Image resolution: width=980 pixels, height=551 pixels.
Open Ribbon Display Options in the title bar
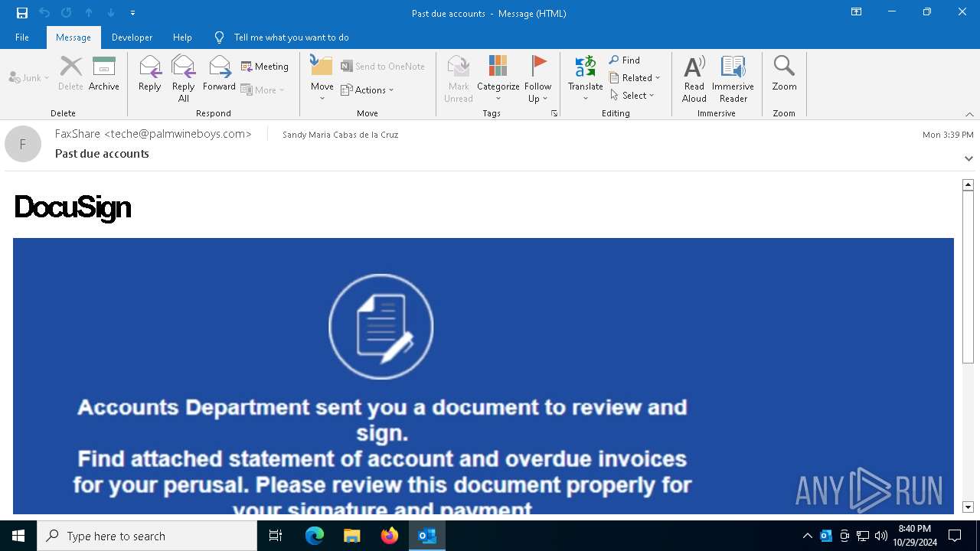click(857, 12)
